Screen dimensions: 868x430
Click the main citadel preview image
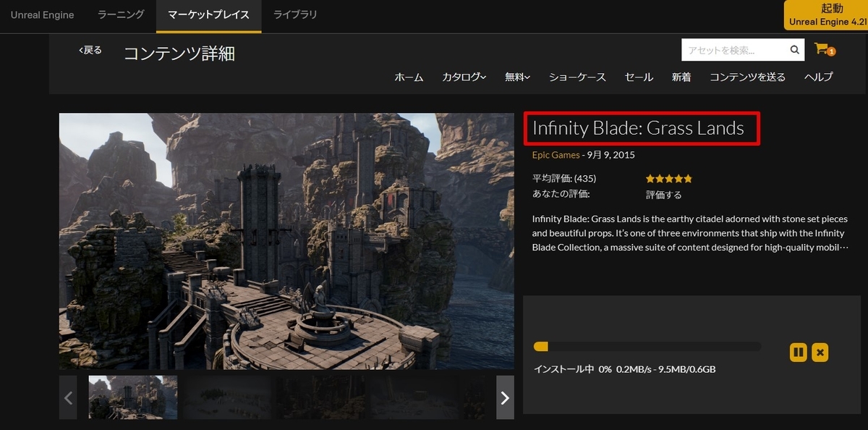[286, 241]
